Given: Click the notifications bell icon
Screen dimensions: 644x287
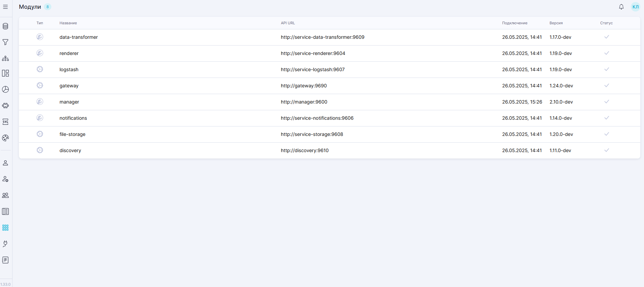Looking at the screenshot, I should click(x=621, y=7).
